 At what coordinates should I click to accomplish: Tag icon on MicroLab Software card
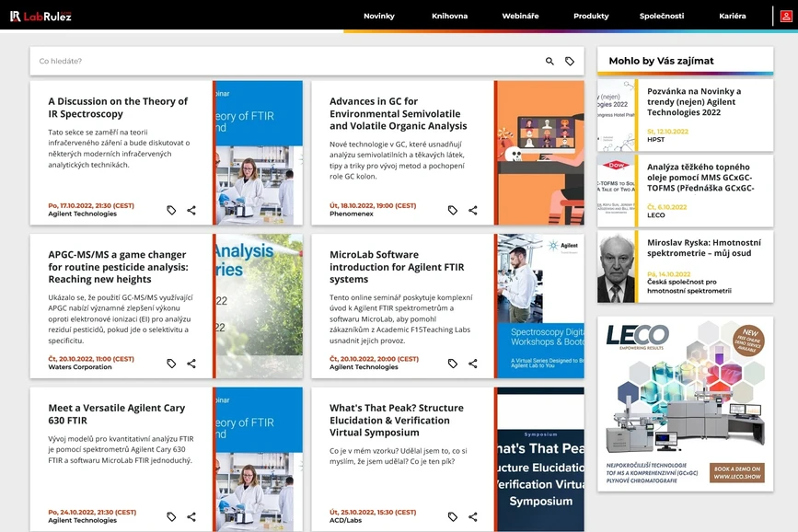(x=453, y=364)
